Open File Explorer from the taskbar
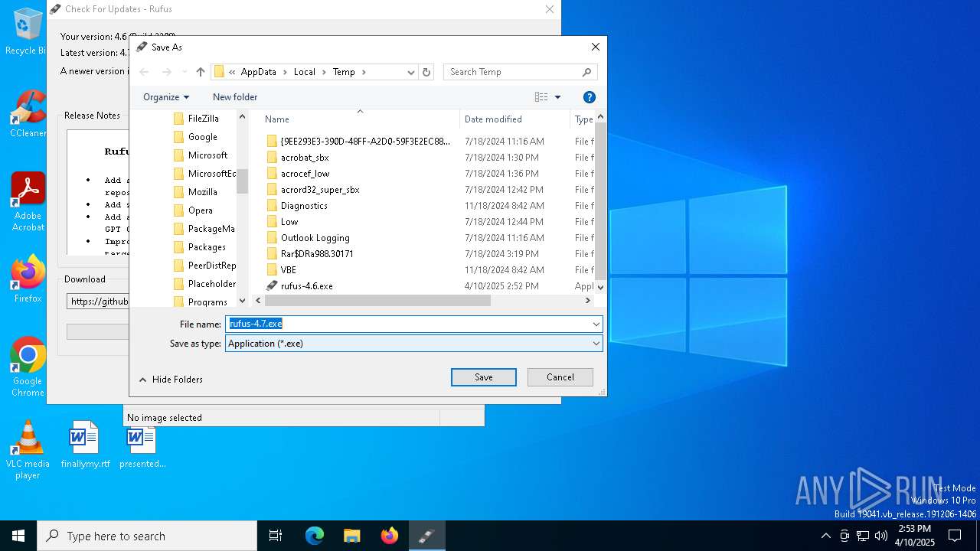 click(351, 536)
